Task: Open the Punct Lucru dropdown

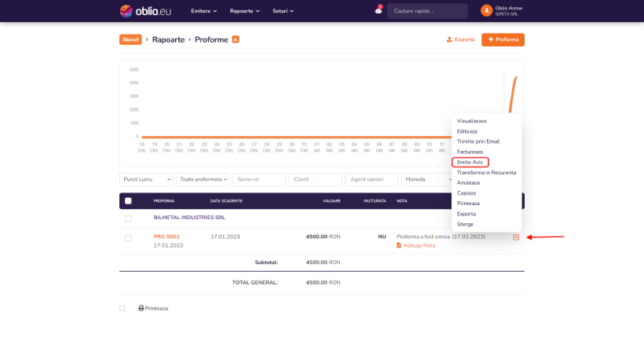Action: 146,179
